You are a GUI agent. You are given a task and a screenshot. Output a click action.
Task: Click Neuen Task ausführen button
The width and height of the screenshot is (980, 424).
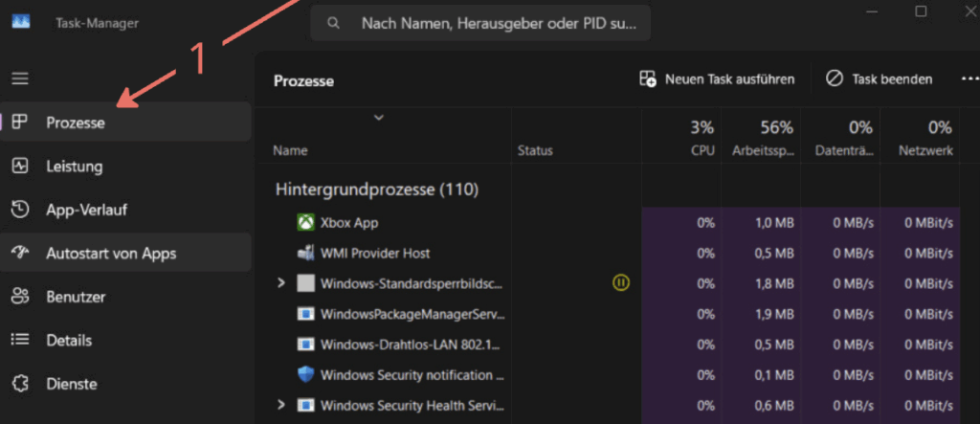(x=717, y=79)
